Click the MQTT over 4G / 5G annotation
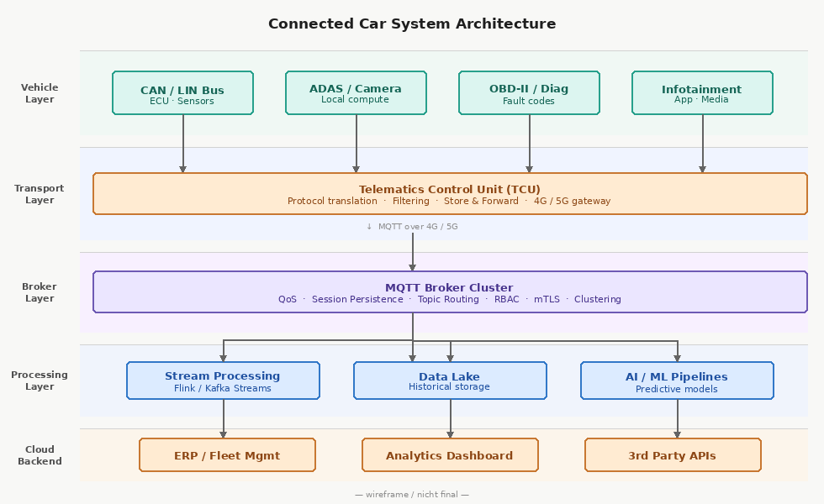The height and width of the screenshot is (504, 824). [x=412, y=227]
